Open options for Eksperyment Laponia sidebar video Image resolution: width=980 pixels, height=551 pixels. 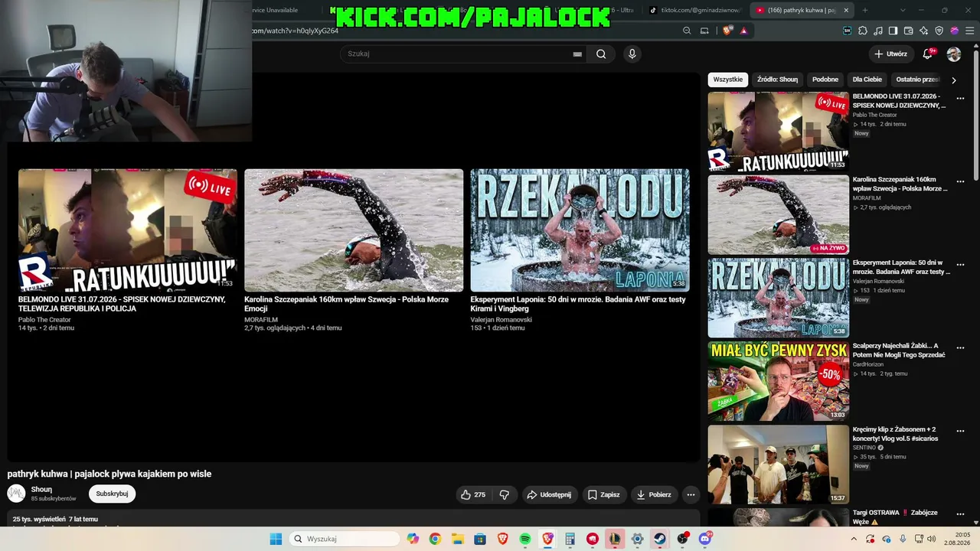click(x=960, y=264)
